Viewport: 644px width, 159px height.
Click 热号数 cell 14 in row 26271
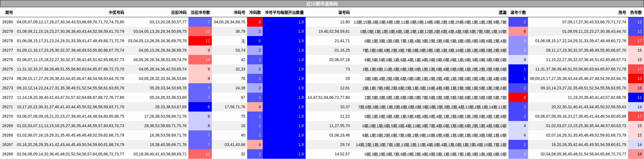pyautogui.click(x=636, y=107)
